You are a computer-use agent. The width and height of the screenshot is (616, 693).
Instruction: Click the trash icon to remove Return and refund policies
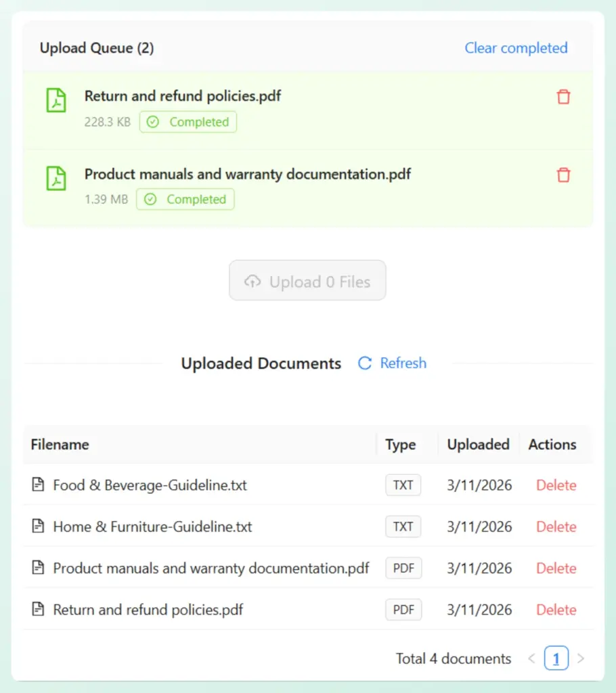click(x=563, y=97)
